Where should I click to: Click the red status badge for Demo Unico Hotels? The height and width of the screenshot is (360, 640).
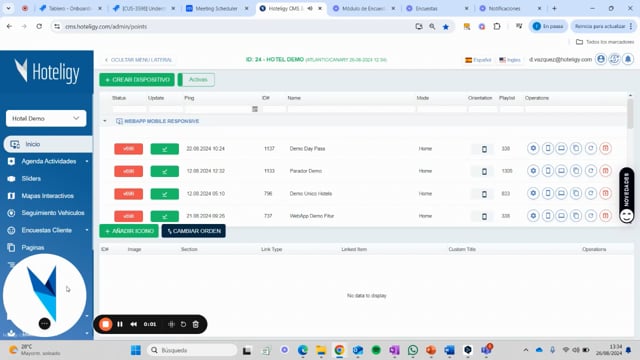pos(129,194)
